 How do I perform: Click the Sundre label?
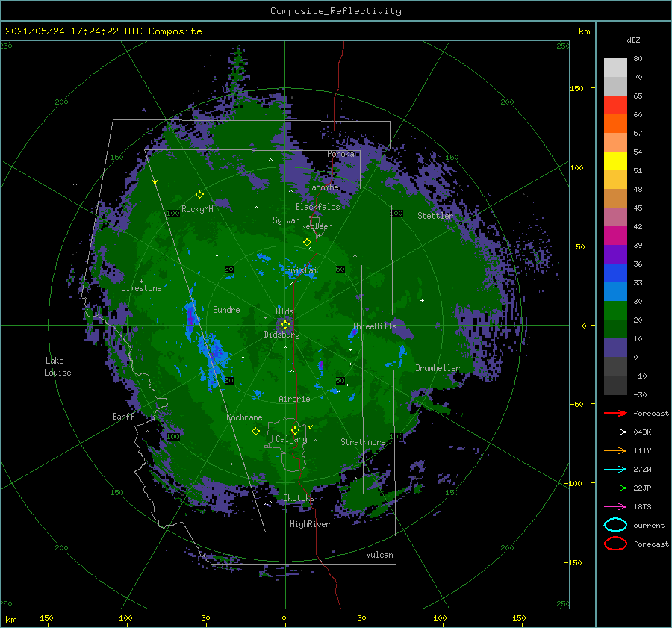click(x=226, y=309)
